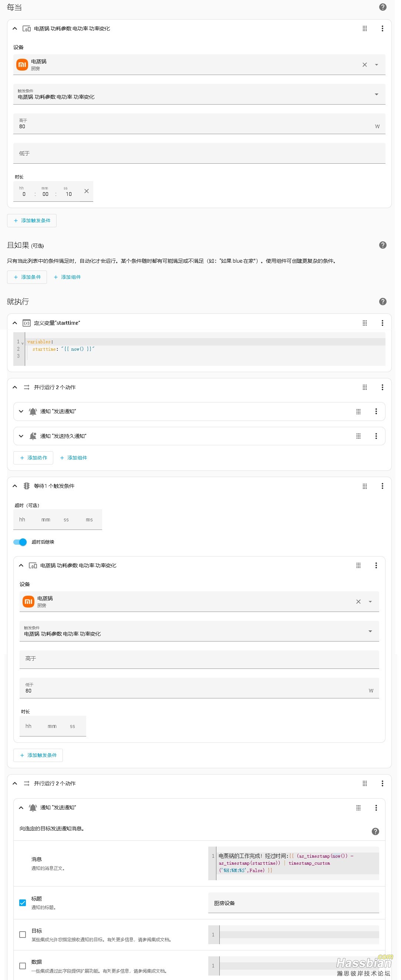Open help for the 每当 triggers section

[383, 7]
